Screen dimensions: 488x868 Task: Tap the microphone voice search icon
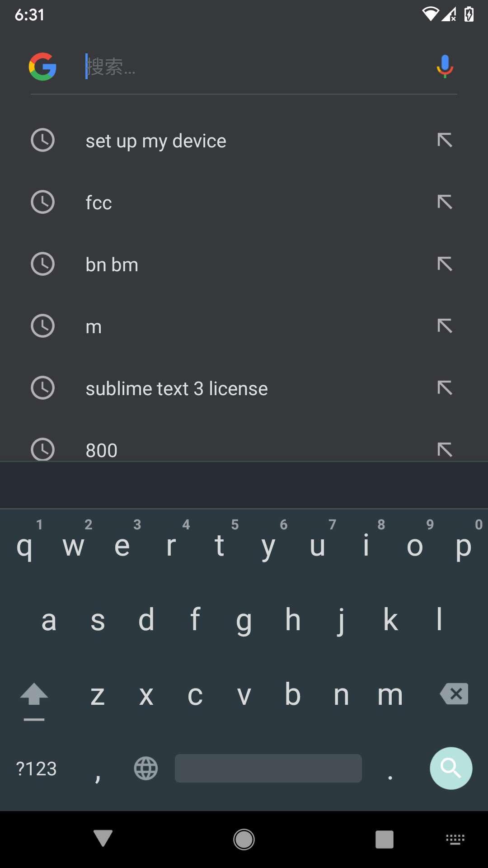coord(445,66)
